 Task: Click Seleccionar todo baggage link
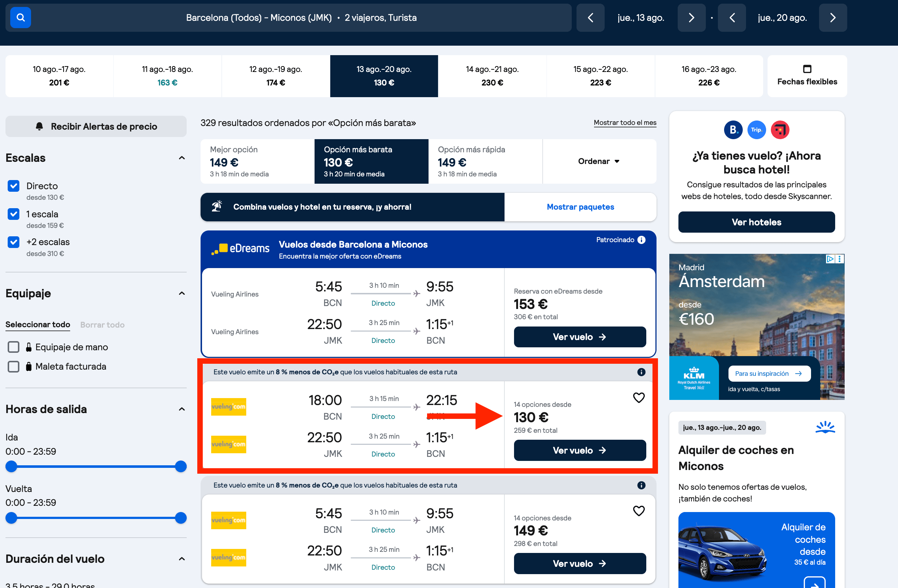coord(38,325)
